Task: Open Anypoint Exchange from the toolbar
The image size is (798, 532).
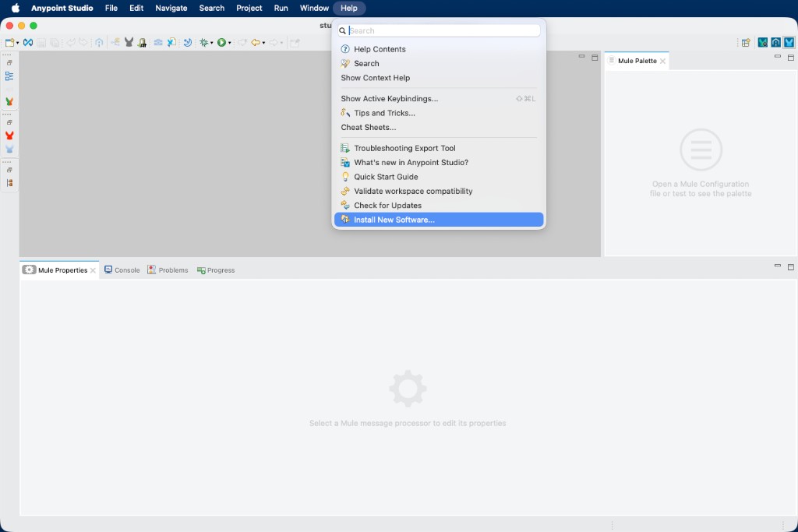Action: pyautogui.click(x=28, y=43)
